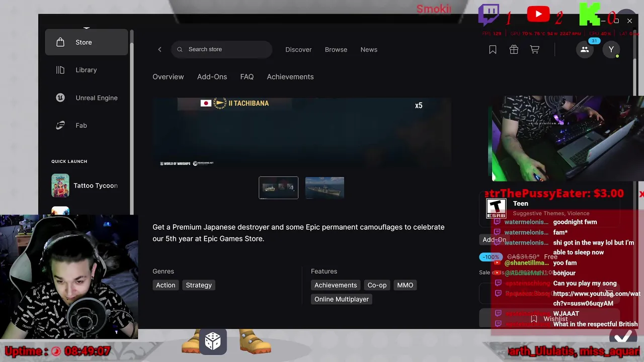Open the News page
644x362 pixels.
[x=369, y=49]
